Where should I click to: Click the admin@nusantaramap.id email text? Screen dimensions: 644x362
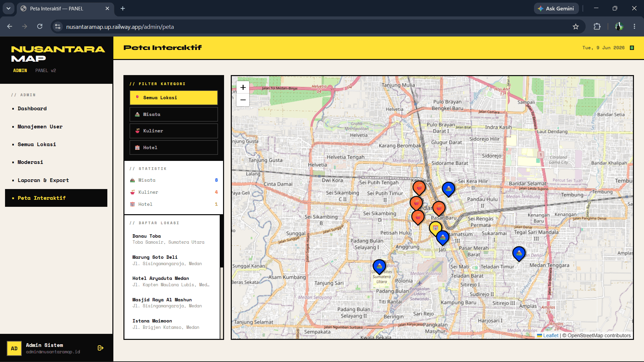coord(53,352)
